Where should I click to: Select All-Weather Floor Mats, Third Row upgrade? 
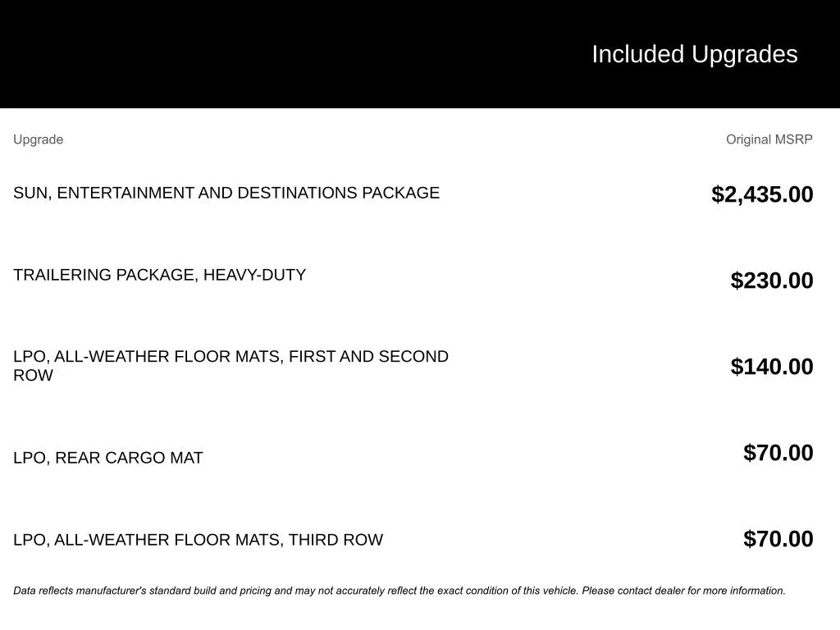point(198,540)
